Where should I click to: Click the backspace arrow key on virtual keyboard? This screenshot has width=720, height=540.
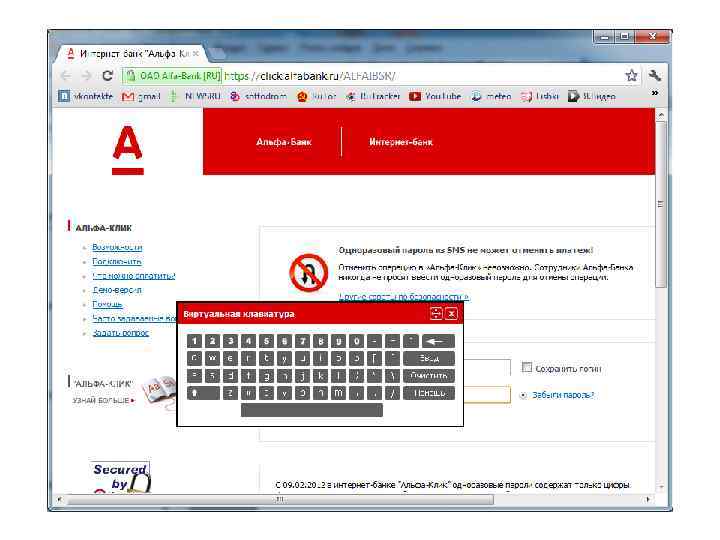coord(438,341)
